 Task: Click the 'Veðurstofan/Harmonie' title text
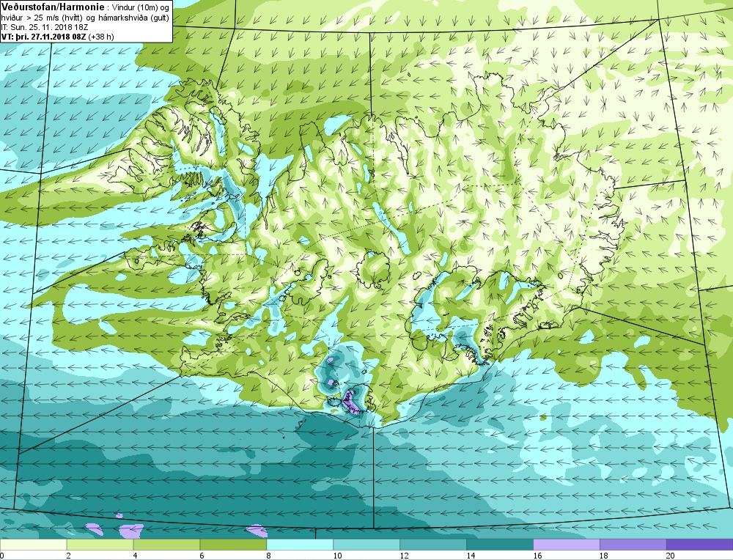pos(54,7)
